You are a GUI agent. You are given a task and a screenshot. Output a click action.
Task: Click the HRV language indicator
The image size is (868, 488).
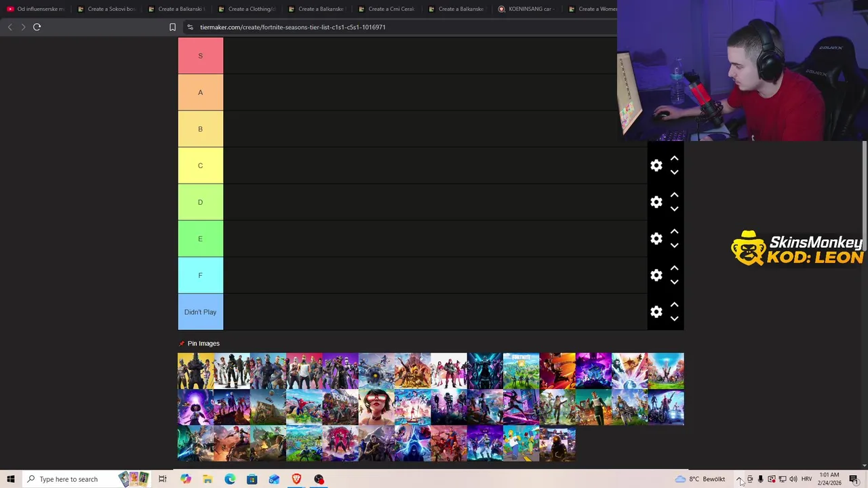[806, 479]
